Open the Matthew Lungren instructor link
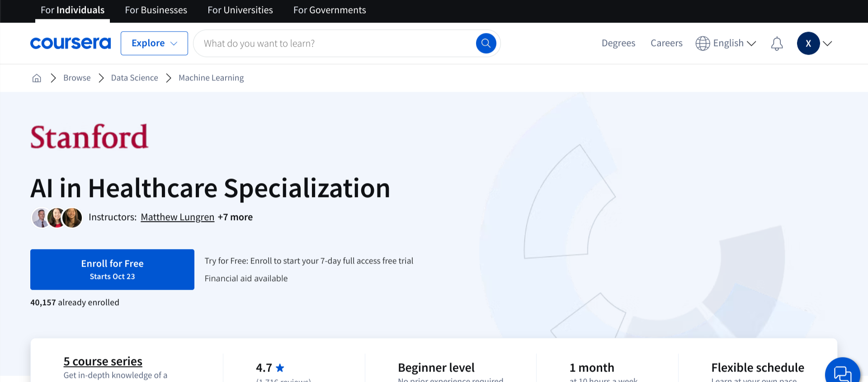Screen dimensions: 868x382 177,217
